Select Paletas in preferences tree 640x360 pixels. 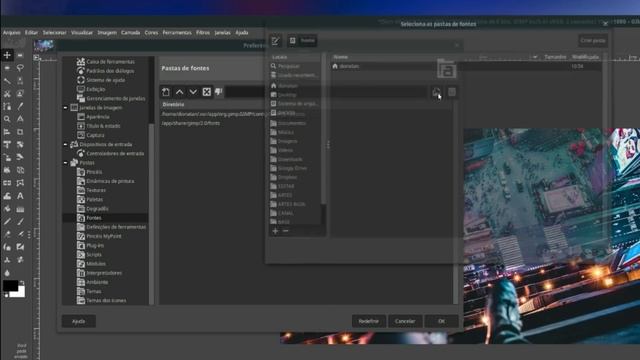pos(94,200)
